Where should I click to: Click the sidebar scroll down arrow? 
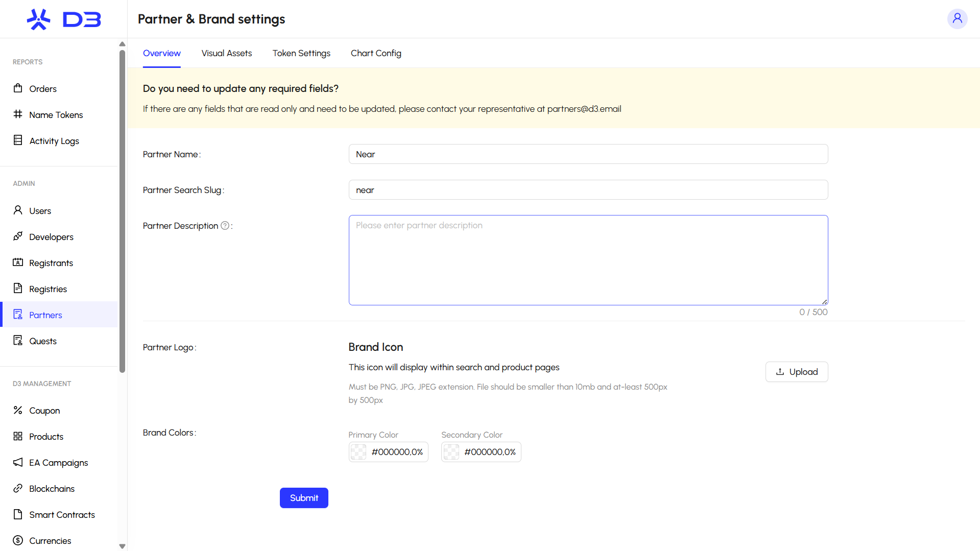pos(122,546)
